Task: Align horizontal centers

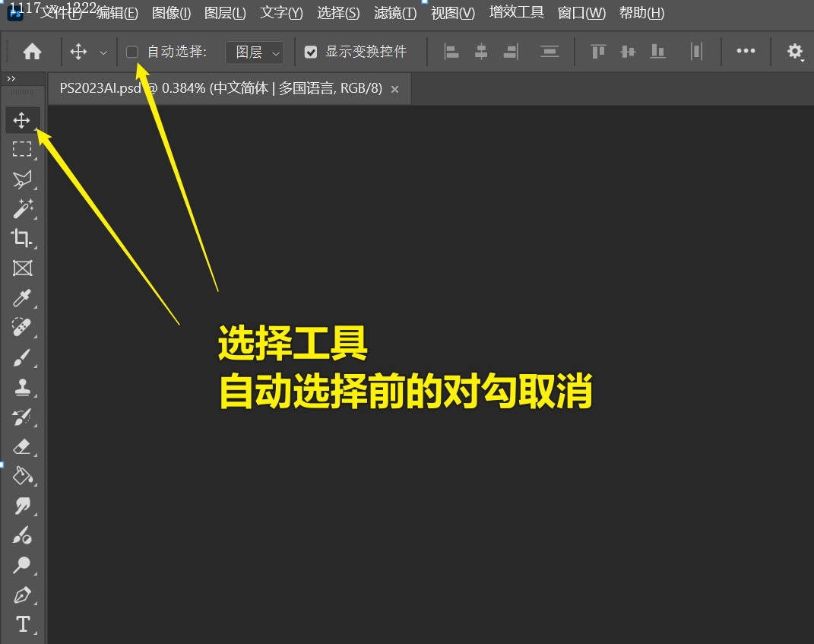Action: pos(481,52)
